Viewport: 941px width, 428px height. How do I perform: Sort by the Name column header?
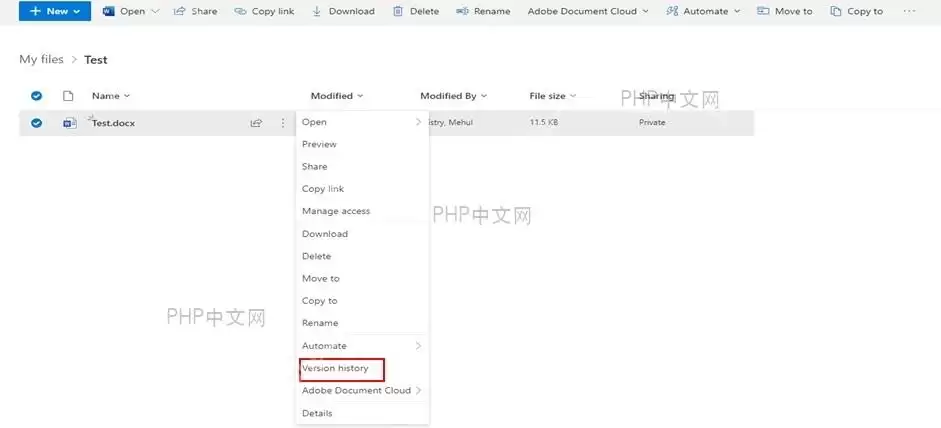[x=111, y=95]
